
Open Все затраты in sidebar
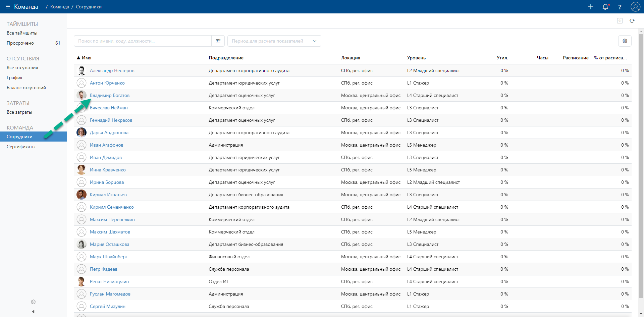(19, 112)
